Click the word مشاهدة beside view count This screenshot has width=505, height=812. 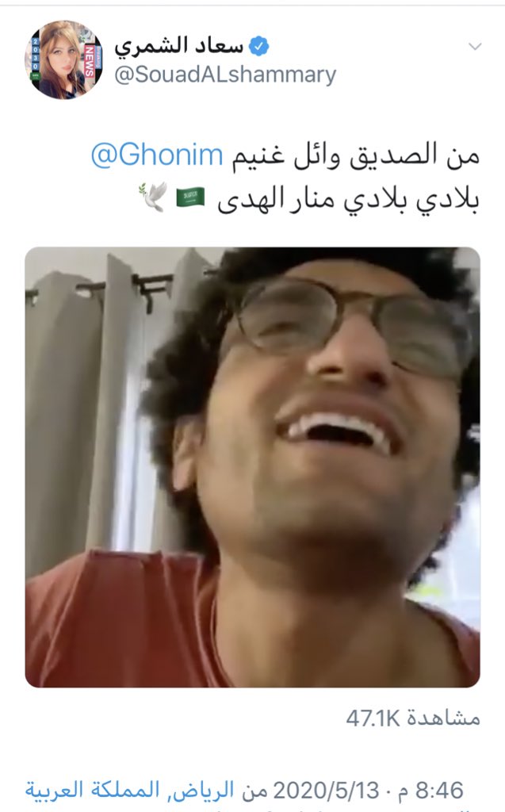(443, 718)
